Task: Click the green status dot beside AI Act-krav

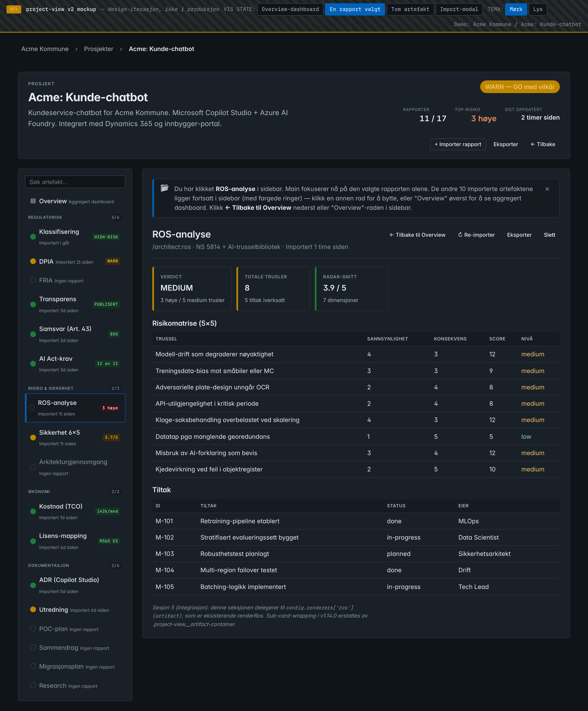Action: 33,364
